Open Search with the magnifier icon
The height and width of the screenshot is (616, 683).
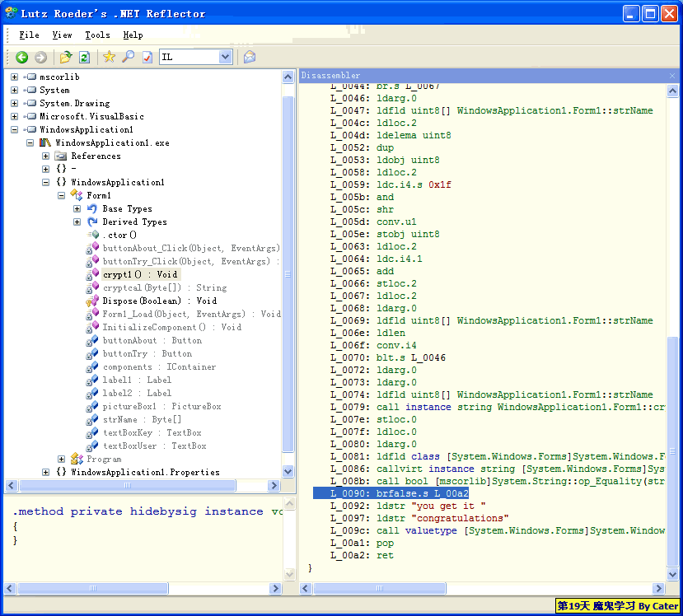tap(128, 57)
